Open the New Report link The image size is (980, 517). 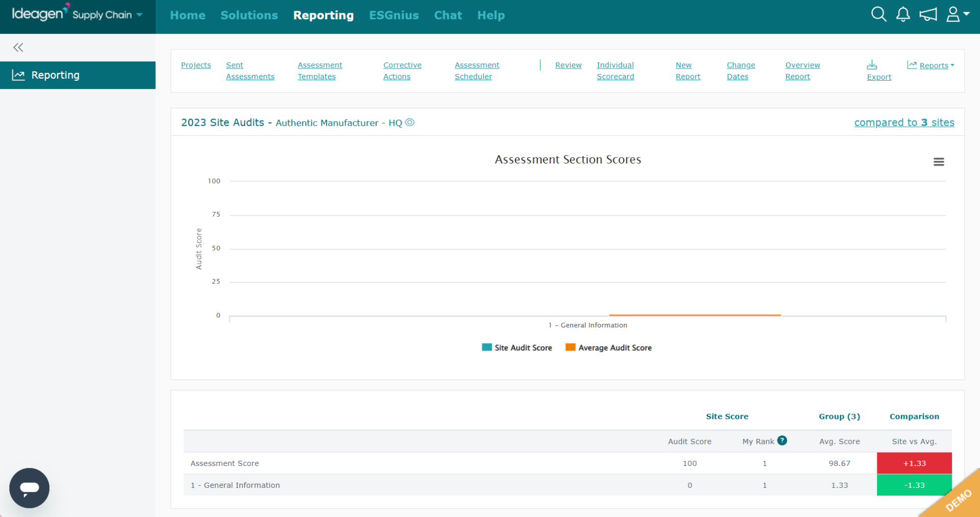tap(688, 71)
